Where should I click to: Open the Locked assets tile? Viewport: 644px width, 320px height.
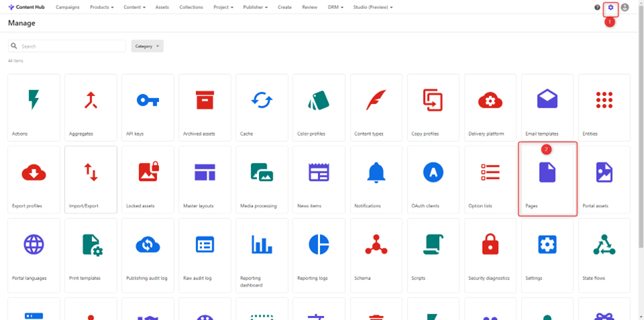148,180
